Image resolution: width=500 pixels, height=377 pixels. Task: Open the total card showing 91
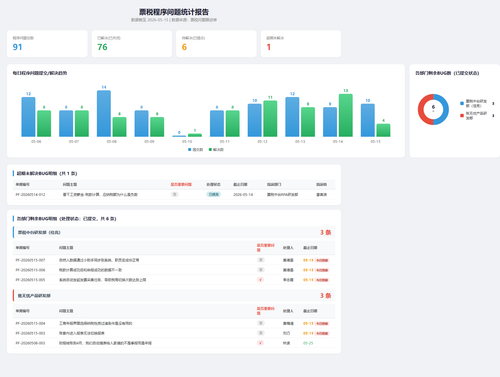[47, 44]
